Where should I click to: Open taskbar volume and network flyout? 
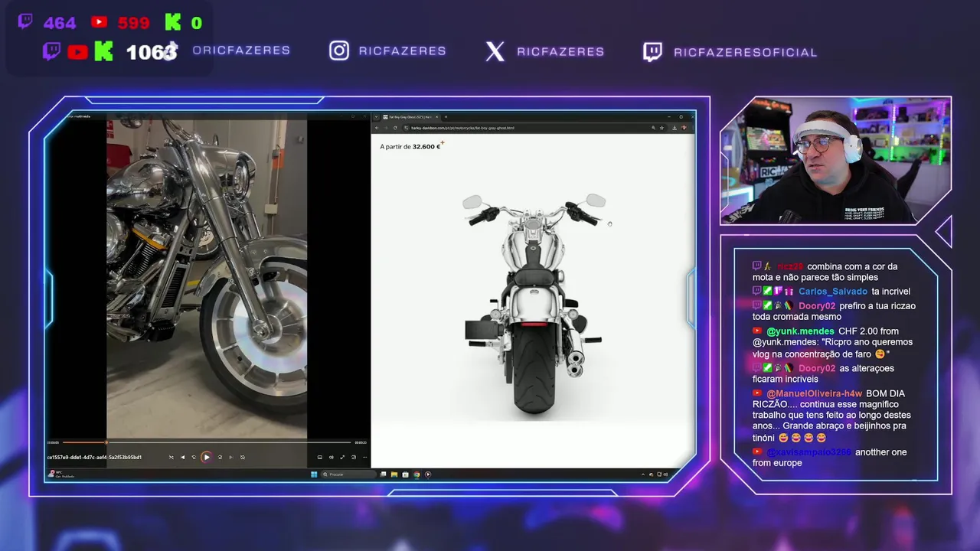click(662, 474)
